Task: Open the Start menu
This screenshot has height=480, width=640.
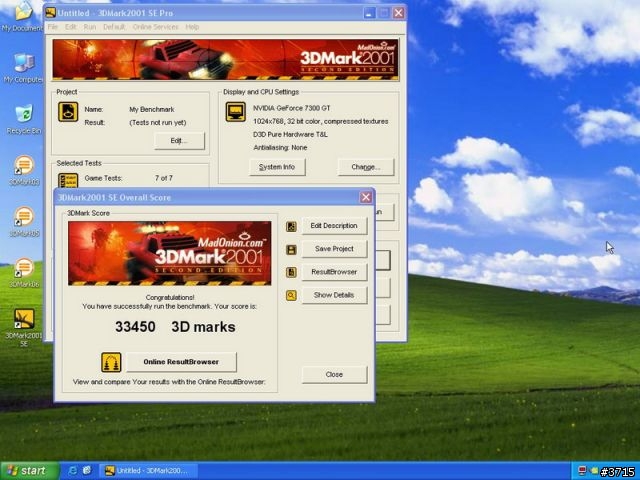Action: [x=29, y=471]
